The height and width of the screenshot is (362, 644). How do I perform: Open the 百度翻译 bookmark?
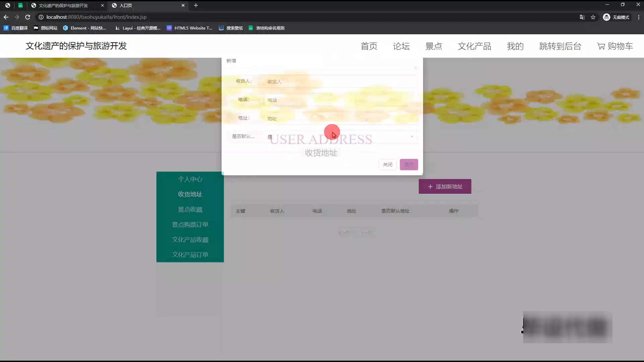15,28
